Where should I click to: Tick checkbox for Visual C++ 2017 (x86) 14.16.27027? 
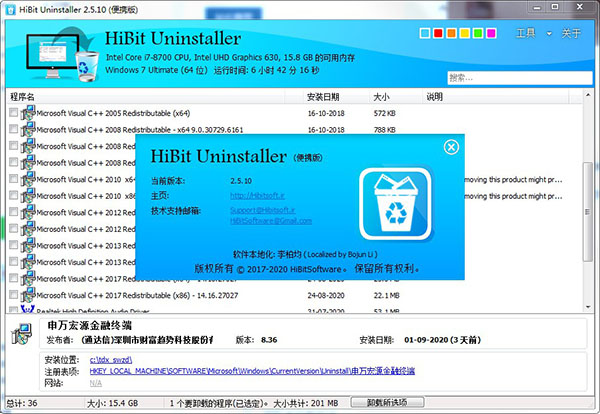(13, 295)
